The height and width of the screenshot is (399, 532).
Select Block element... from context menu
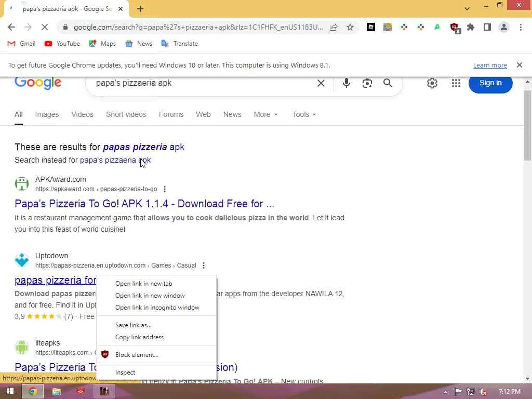tap(156, 354)
